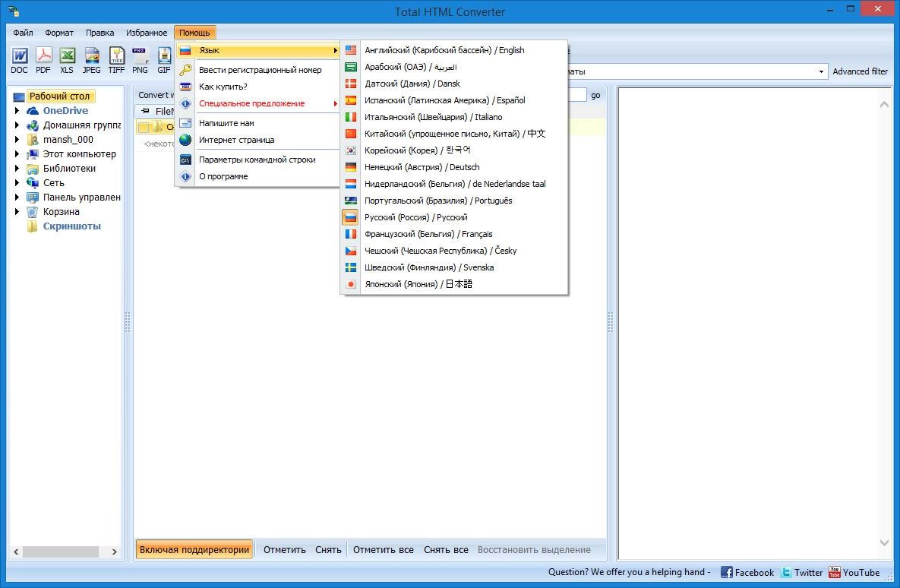Image resolution: width=900 pixels, height=588 pixels.
Task: Choose PNG conversion icon
Action: coord(140,60)
